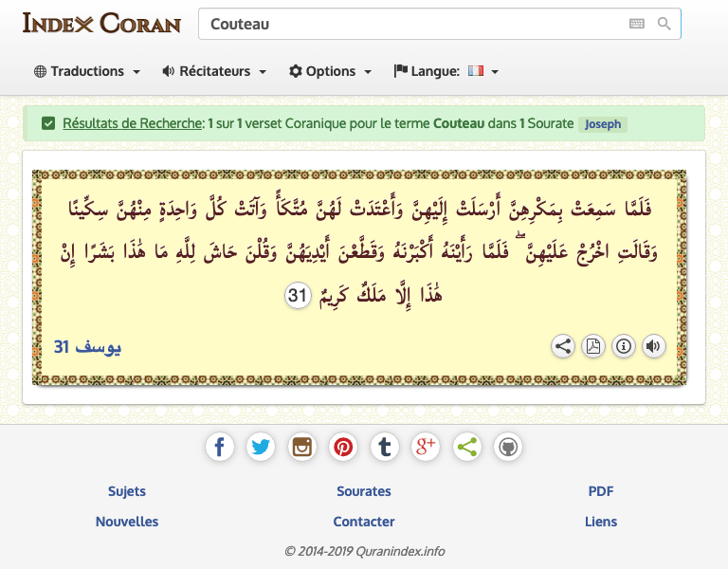Share page on Twitter
Image resolution: width=728 pixels, height=569 pixels.
pos(261,447)
